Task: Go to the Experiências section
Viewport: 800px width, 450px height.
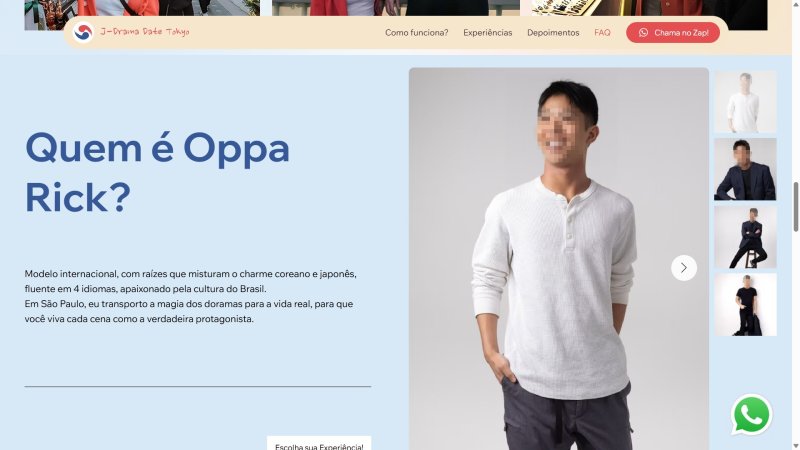Action: (487, 33)
